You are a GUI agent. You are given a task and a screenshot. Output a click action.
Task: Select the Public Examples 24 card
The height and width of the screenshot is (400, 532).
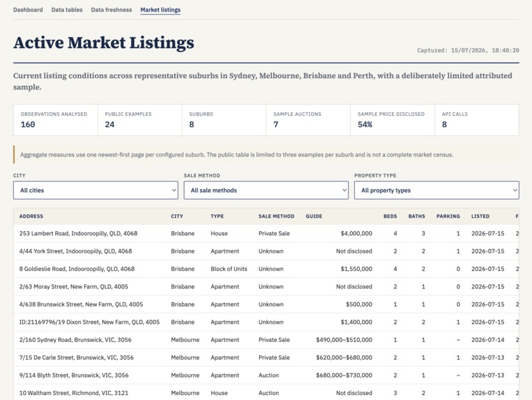coord(139,120)
